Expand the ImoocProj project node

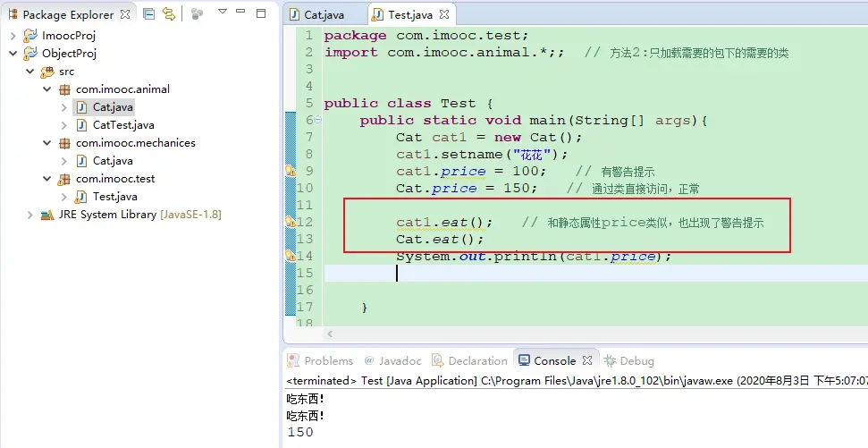(13, 36)
